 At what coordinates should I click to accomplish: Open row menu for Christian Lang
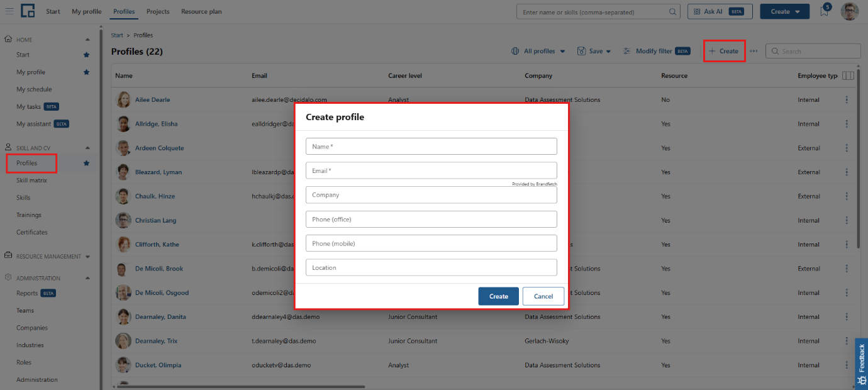click(847, 220)
